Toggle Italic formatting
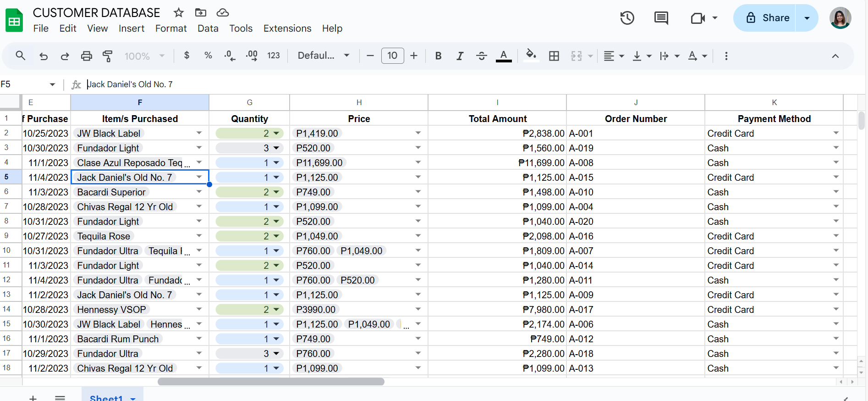 [x=460, y=56]
